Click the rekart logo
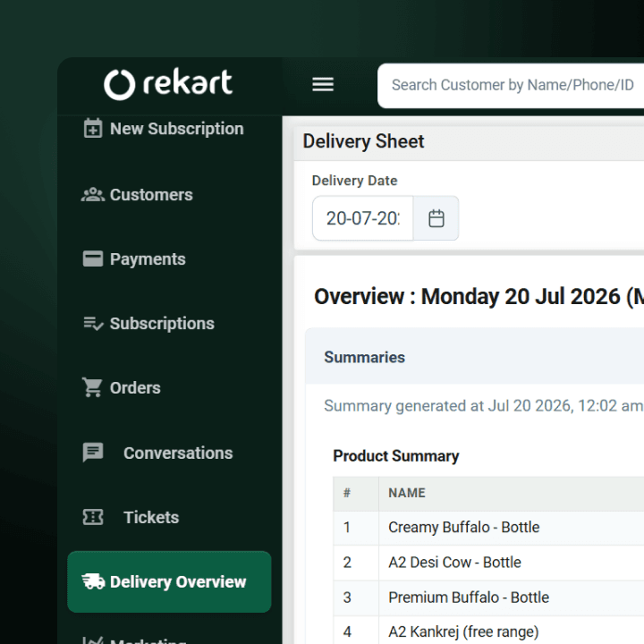Screen dimensions: 644x644 168,84
